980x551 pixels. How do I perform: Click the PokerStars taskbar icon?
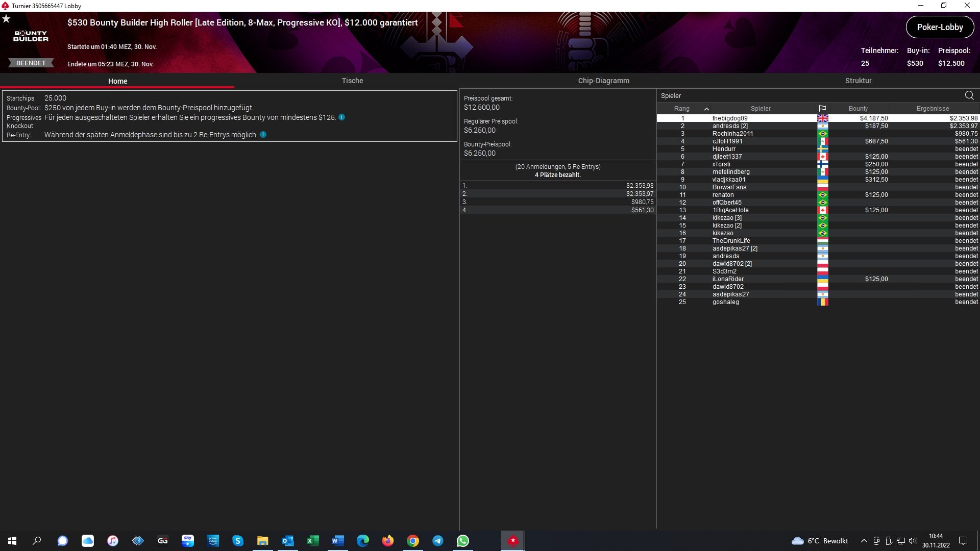click(512, 541)
